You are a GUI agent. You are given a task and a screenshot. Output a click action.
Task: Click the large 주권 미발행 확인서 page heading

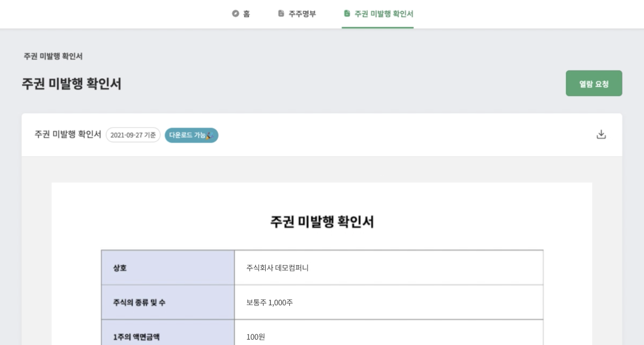[71, 84]
